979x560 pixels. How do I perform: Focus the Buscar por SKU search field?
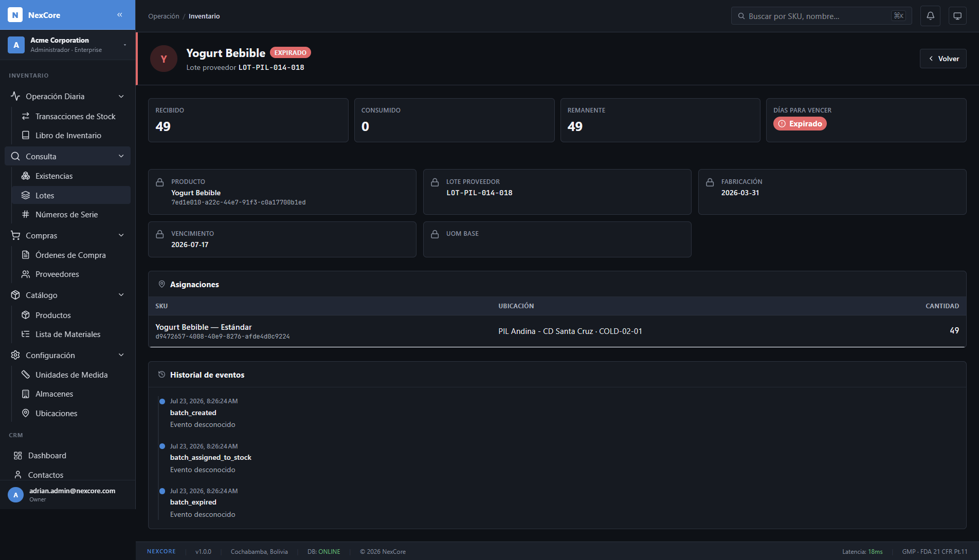pos(821,16)
